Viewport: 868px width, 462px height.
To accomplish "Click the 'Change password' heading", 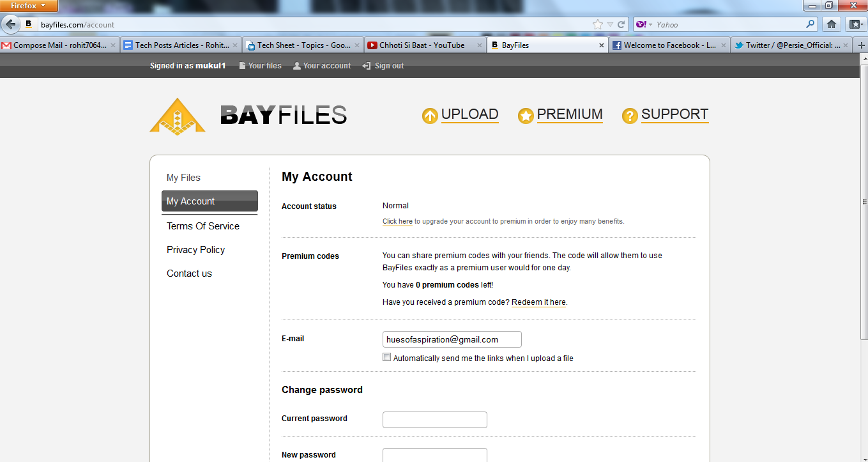I will [x=322, y=390].
